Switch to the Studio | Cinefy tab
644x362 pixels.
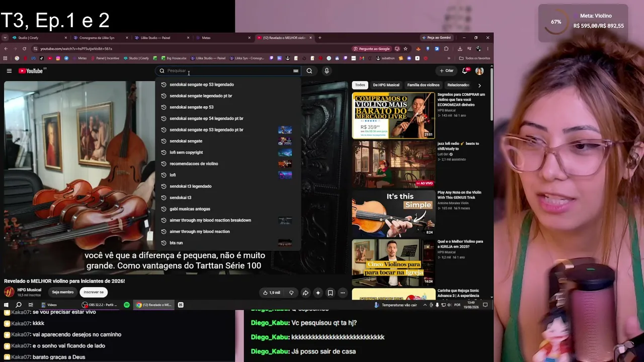click(39, 38)
